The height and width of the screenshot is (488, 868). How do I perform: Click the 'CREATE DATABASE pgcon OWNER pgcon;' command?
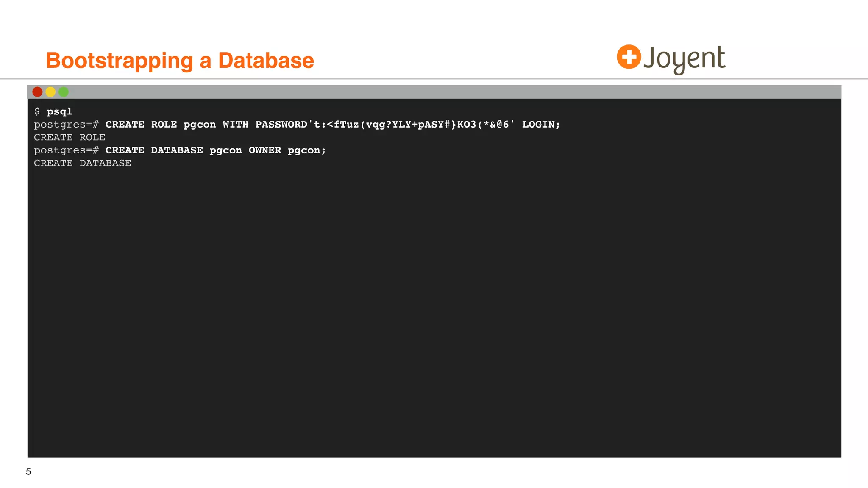(216, 150)
